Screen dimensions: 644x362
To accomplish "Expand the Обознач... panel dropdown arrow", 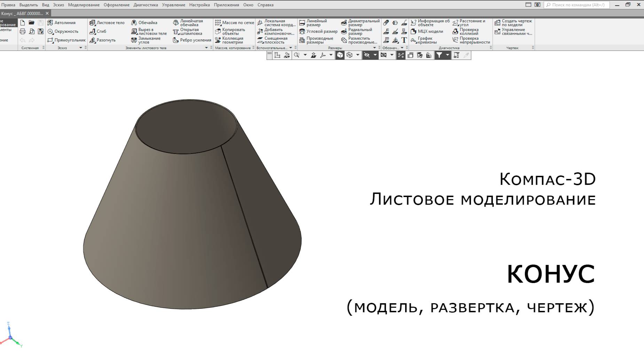I will click(x=402, y=48).
